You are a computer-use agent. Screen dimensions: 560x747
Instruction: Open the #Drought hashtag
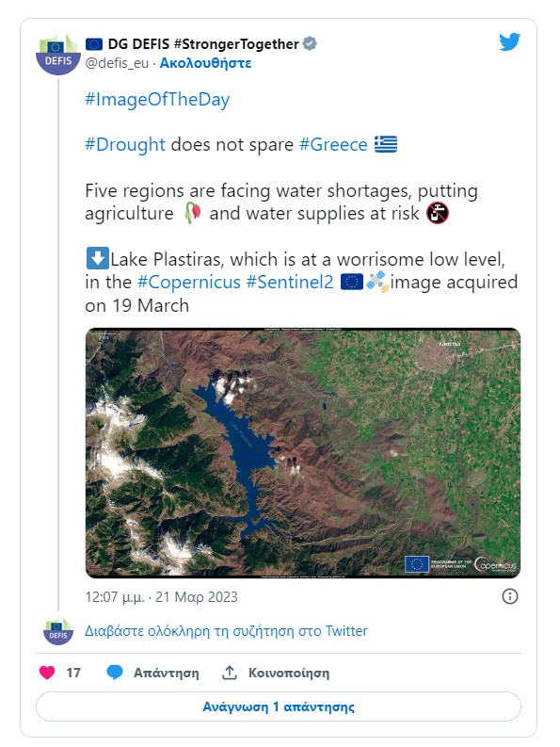click(x=125, y=144)
